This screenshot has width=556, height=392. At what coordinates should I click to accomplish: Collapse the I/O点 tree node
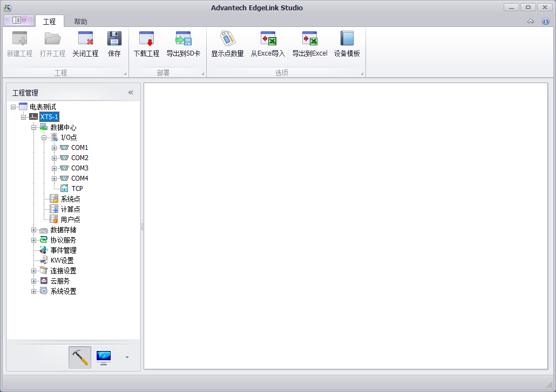point(44,137)
